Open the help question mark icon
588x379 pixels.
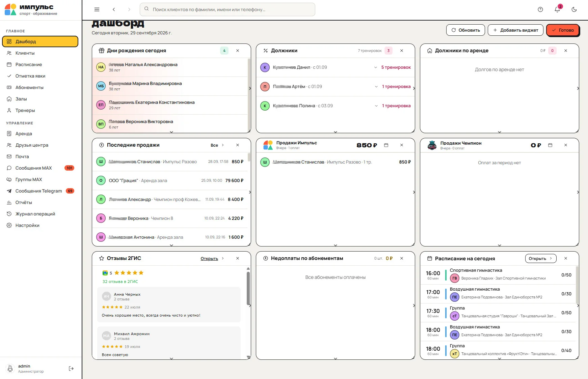(x=540, y=9)
